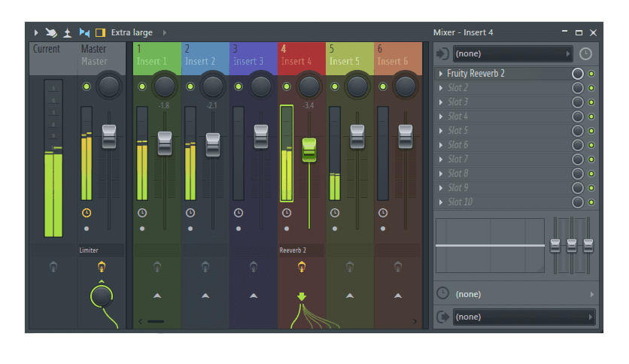Click the Insert 1 FX lamp icon

pyautogui.click(x=156, y=266)
